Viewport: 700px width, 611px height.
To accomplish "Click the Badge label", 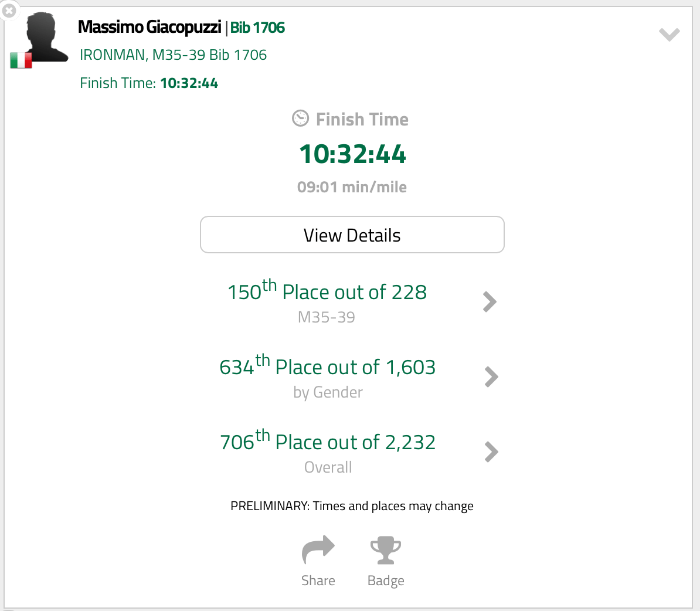I will pos(386,581).
